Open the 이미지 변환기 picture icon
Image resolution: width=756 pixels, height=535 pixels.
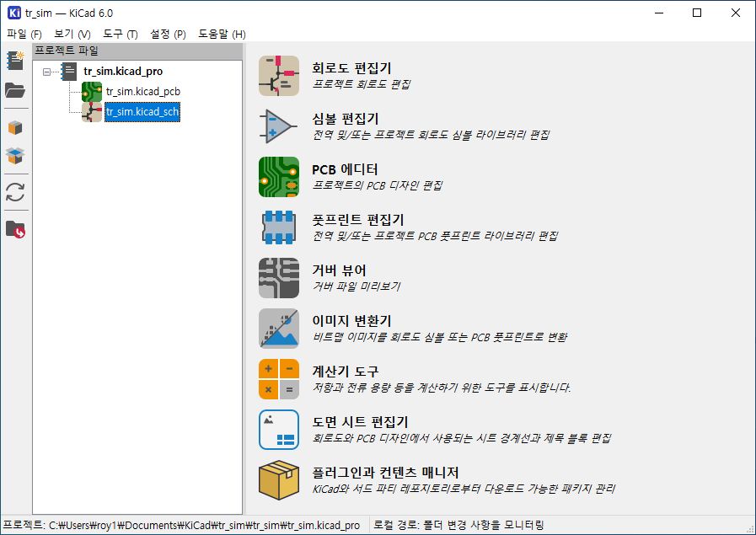pos(279,329)
